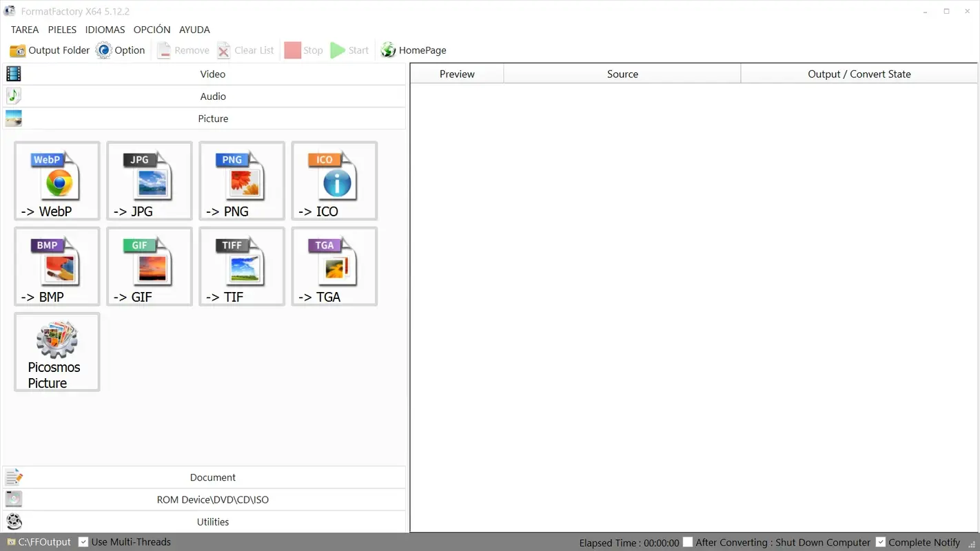Open the OPCIÓN menu
The image size is (980, 551).
coord(152,30)
